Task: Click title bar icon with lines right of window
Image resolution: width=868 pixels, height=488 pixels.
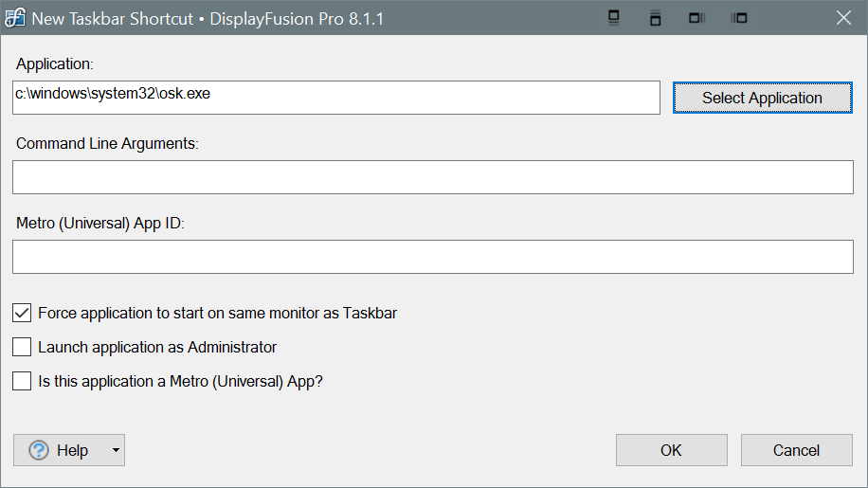Action: 697,18
